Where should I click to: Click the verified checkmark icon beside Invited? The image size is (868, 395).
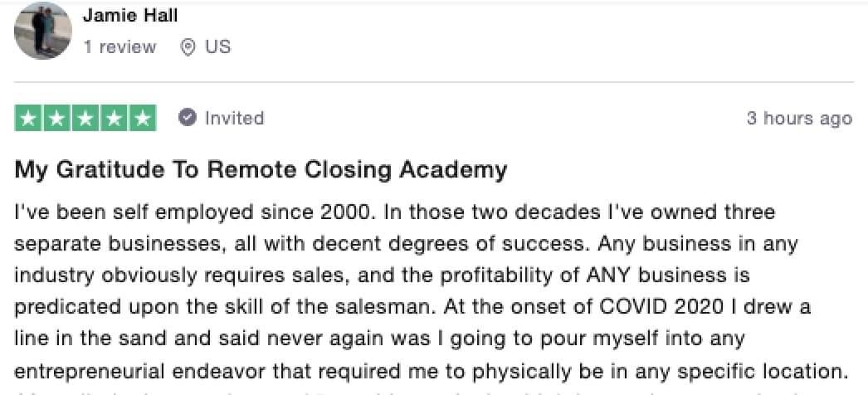(188, 118)
